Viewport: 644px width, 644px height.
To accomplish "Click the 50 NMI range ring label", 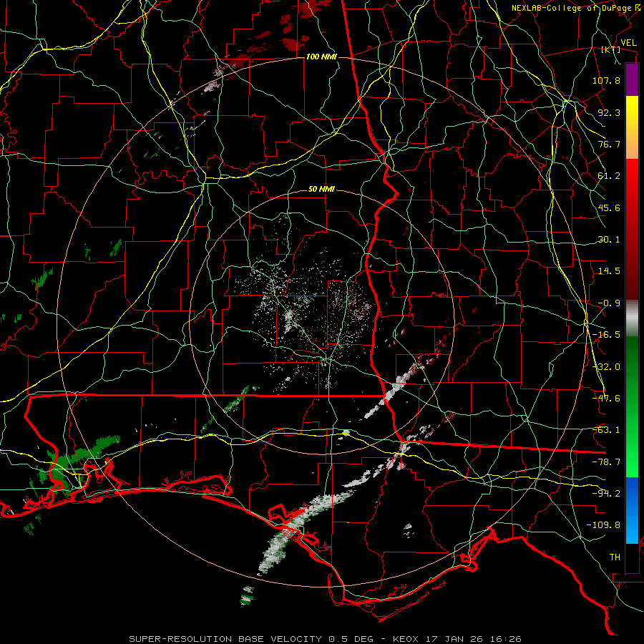I will pyautogui.click(x=321, y=190).
